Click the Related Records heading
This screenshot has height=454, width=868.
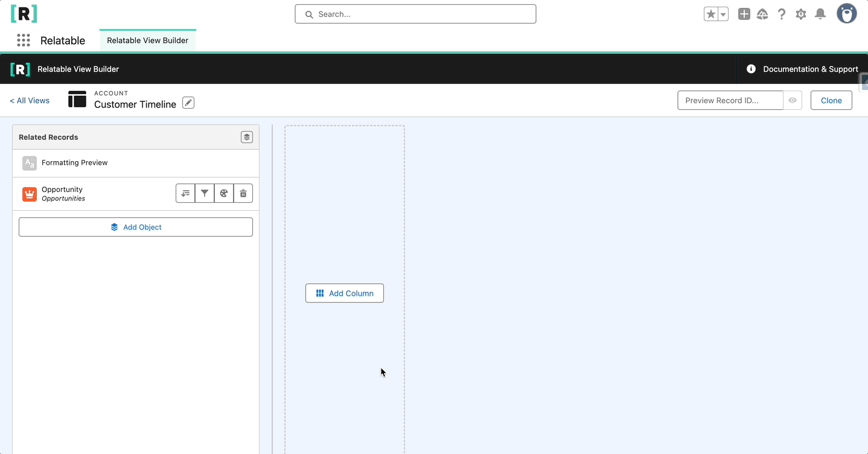(x=48, y=138)
